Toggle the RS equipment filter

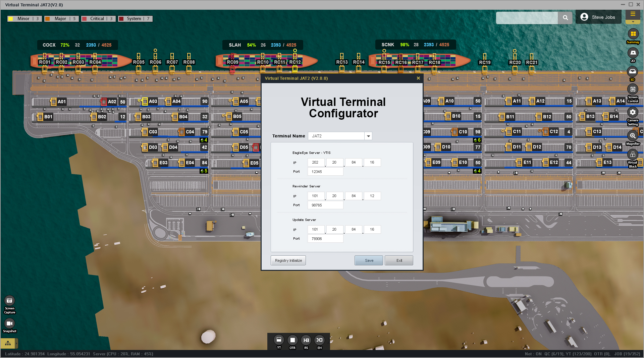point(306,340)
